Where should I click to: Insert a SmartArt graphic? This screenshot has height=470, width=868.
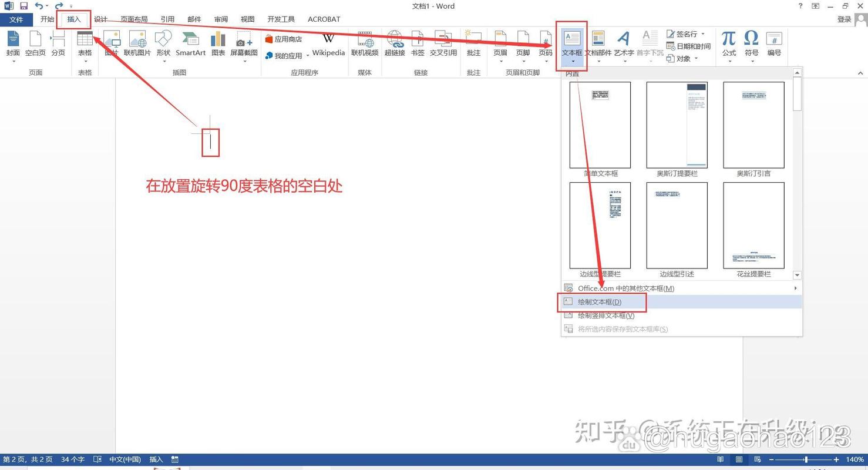point(190,44)
